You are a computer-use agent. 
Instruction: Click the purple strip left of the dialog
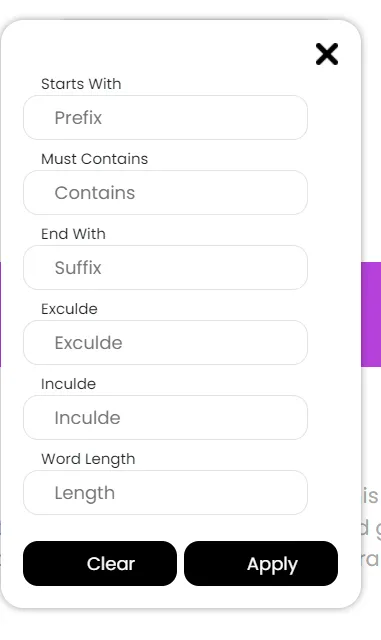click(x=0, y=315)
